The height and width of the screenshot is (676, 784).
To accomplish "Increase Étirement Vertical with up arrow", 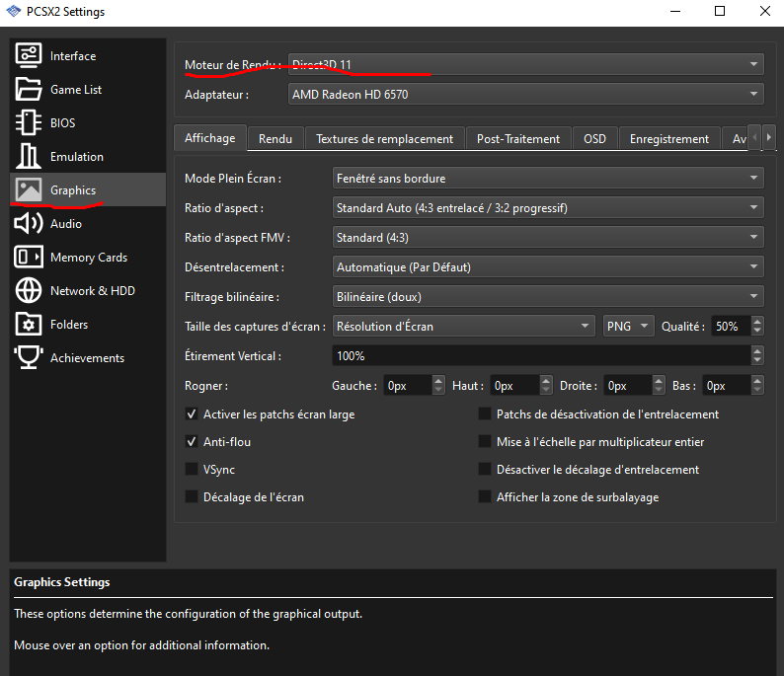I will (757, 350).
